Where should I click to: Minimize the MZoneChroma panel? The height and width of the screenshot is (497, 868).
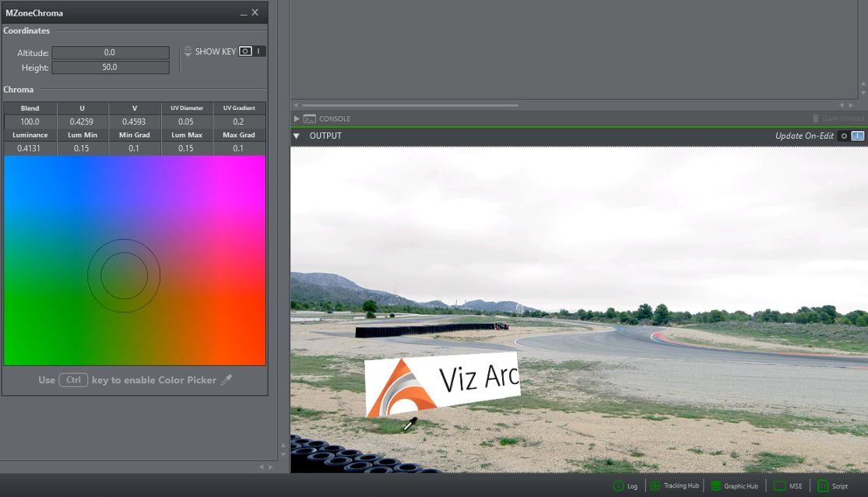click(243, 13)
